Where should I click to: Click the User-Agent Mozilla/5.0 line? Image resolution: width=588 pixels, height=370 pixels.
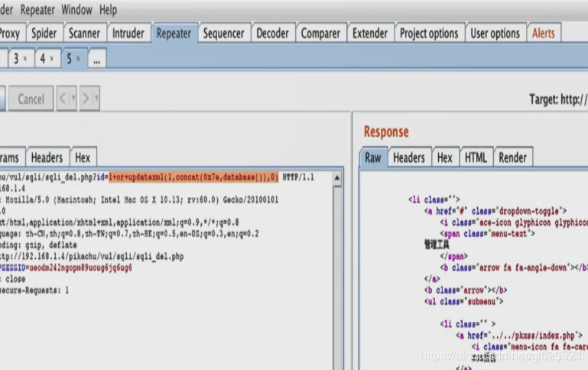pos(139,200)
